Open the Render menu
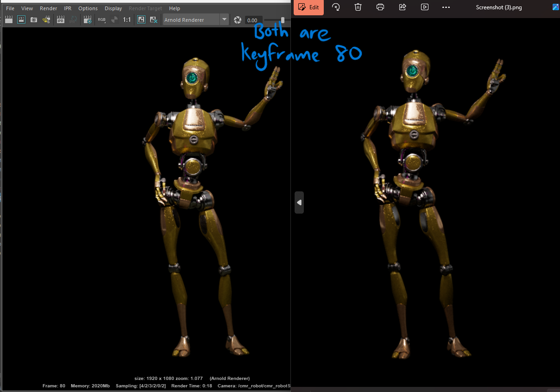Image resolution: width=560 pixels, height=392 pixels. [x=48, y=8]
